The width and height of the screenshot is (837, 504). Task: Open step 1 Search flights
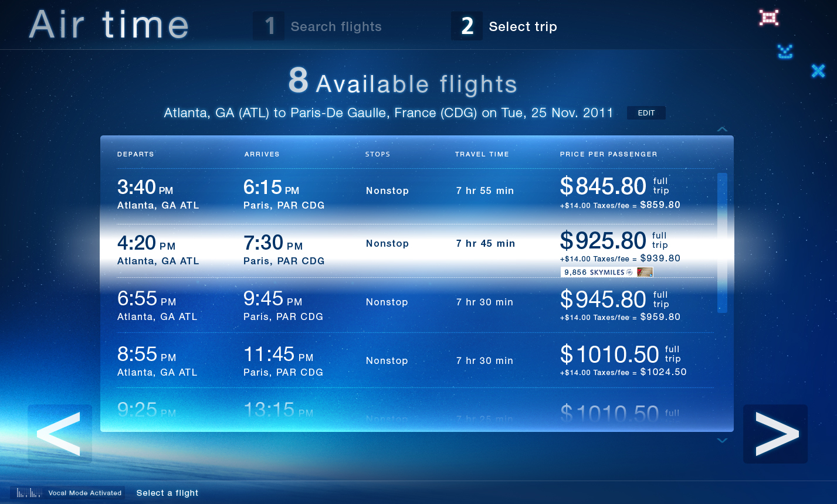(x=318, y=26)
